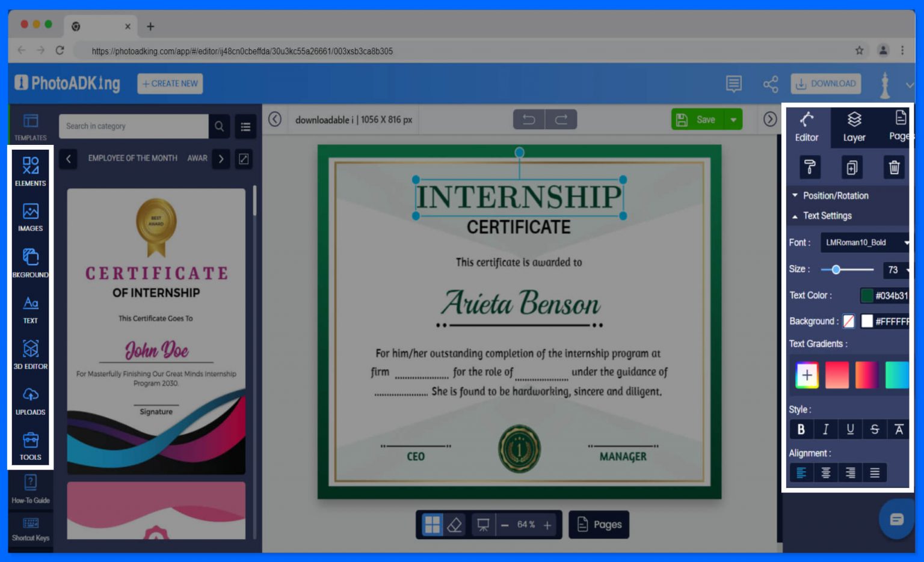Expand the Position/Rotation section
The width and height of the screenshot is (924, 562).
(x=835, y=195)
